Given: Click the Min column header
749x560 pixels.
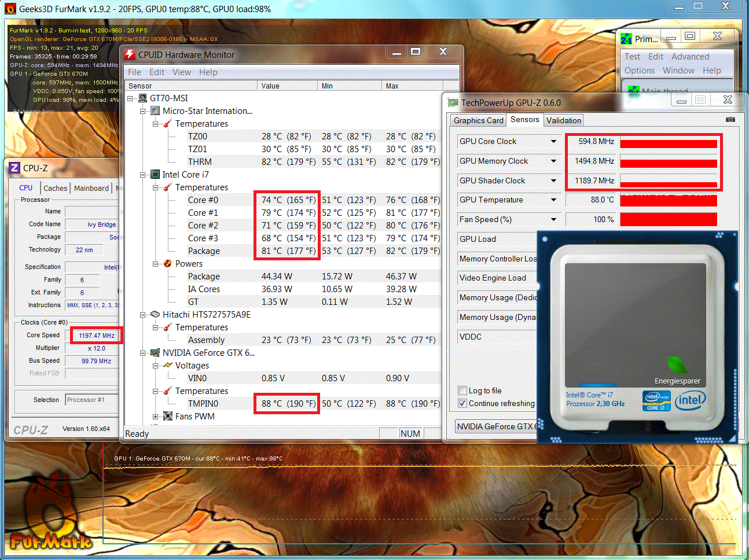Looking at the screenshot, I should pos(350,86).
